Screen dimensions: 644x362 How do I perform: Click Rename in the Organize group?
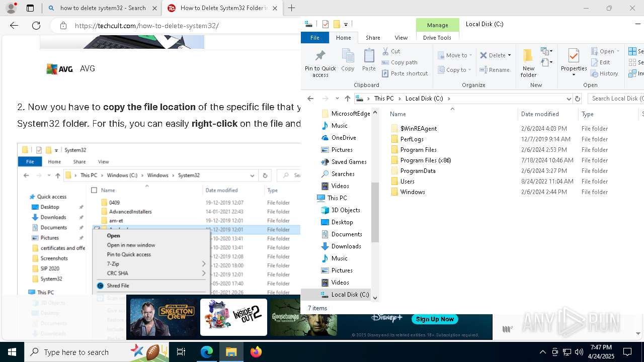pos(495,70)
